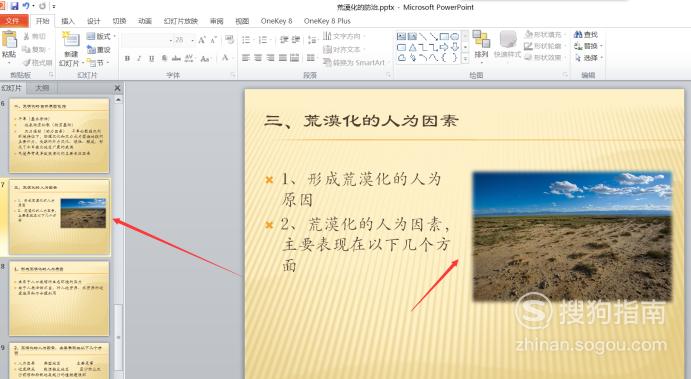Viewport: 691px width, 379px height.
Task: Click the 转换为 SmartArt button
Action: (x=355, y=63)
